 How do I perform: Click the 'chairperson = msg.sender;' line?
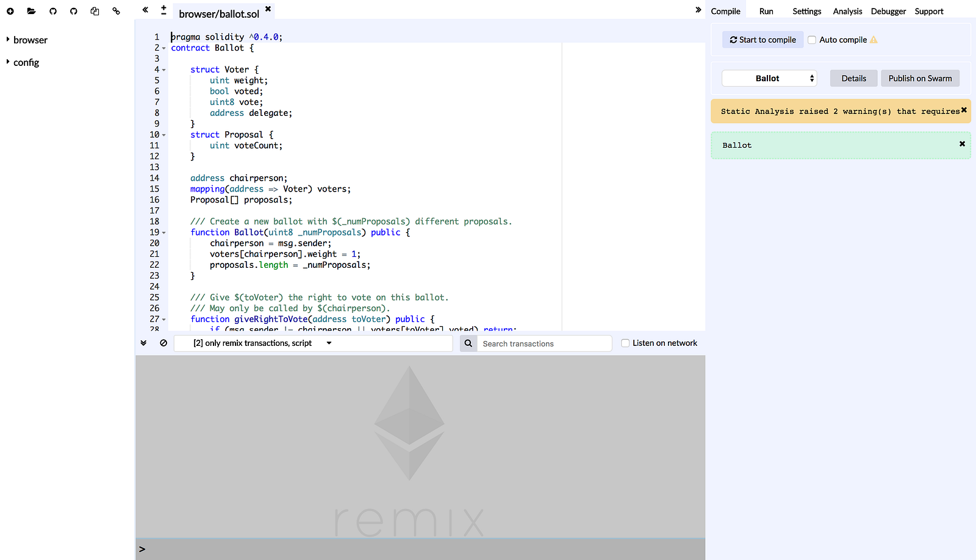pos(271,243)
